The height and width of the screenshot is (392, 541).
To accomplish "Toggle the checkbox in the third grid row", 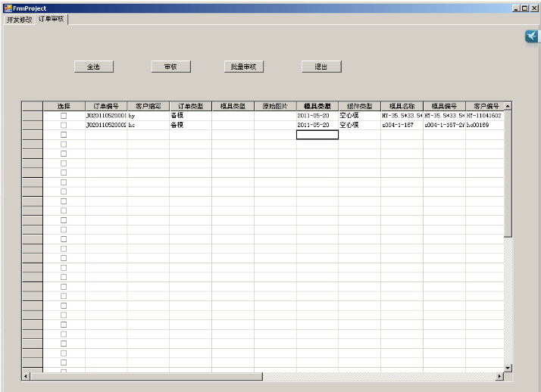I will coord(64,135).
